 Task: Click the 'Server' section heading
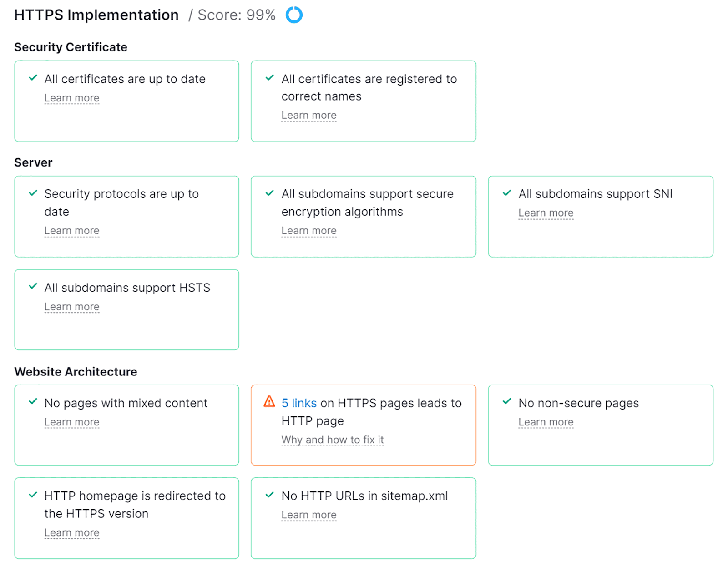[x=32, y=162]
